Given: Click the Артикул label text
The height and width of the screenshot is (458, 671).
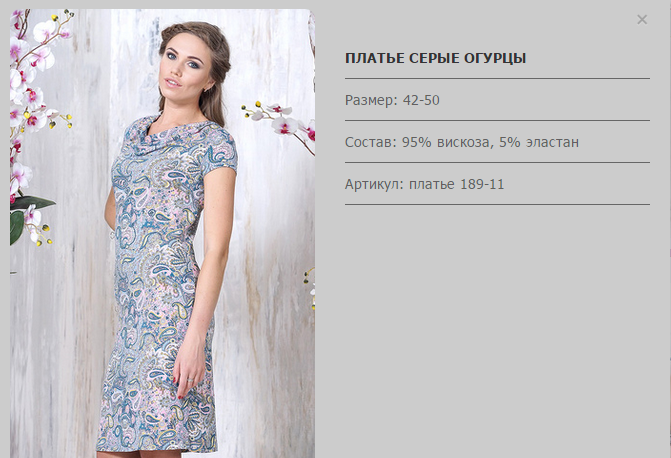Looking at the screenshot, I should click(x=374, y=184).
